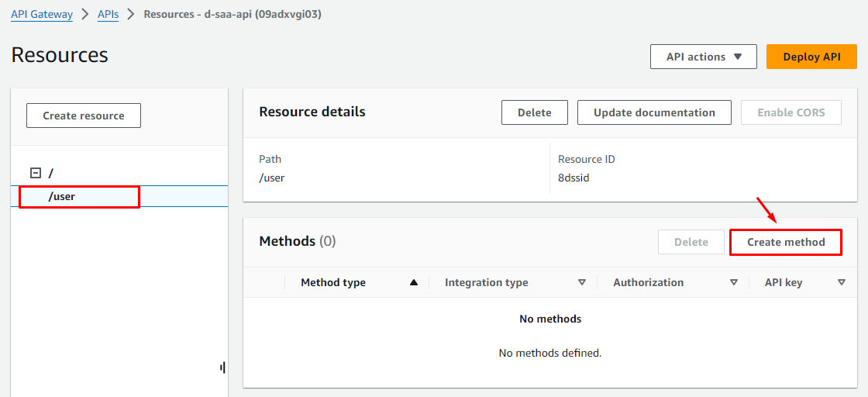Select the /user resource in tree
Viewport: 868px width, 397px height.
[x=62, y=196]
